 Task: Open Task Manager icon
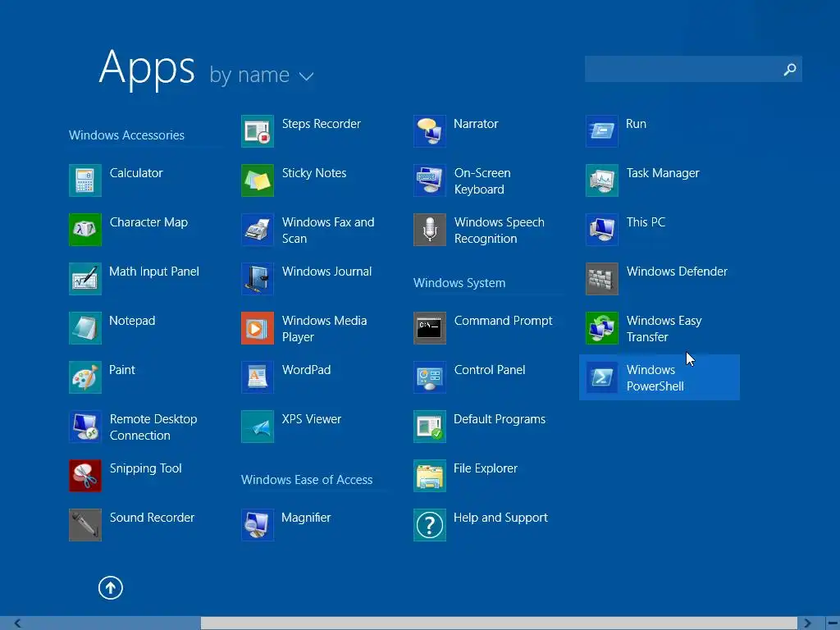click(x=602, y=180)
